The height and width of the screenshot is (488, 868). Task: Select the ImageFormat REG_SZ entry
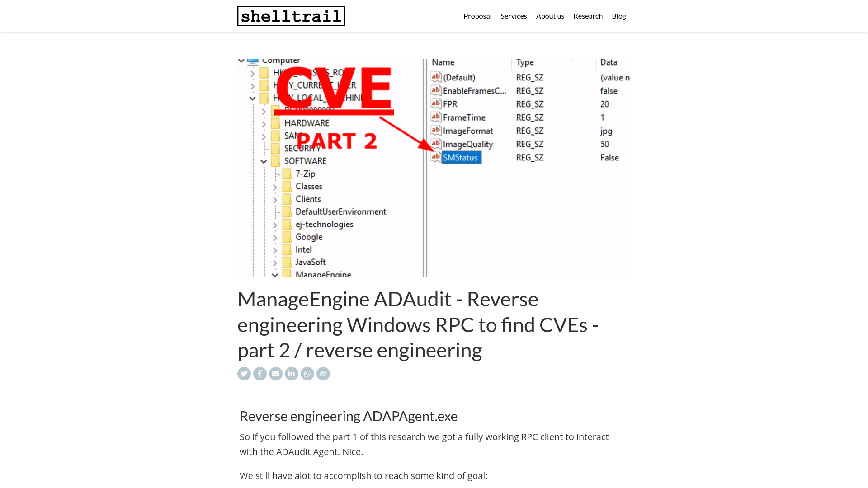467,131
